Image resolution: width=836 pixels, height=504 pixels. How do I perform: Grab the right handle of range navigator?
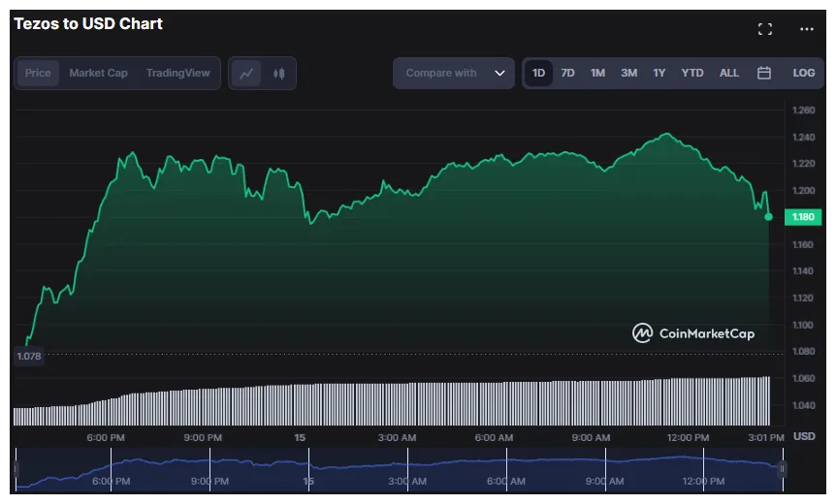coord(782,469)
